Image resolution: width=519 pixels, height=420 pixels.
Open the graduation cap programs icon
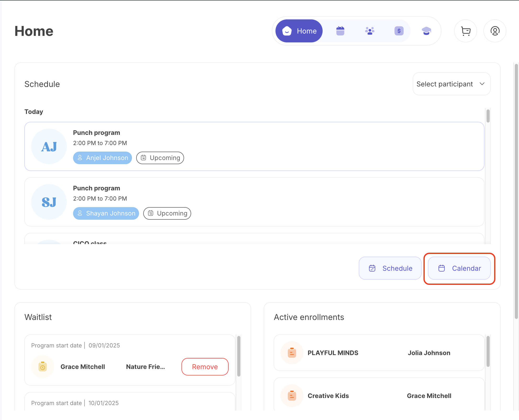pos(426,31)
